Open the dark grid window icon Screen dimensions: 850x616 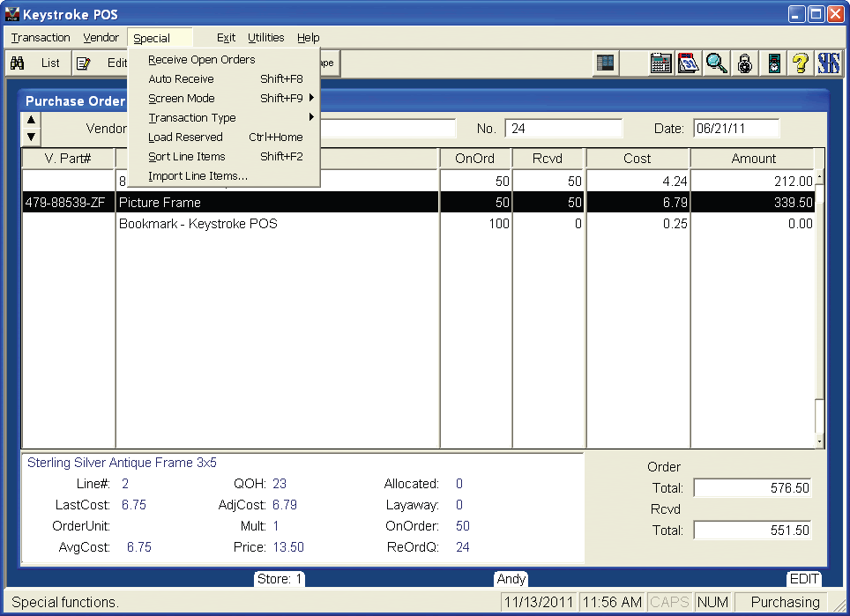605,63
